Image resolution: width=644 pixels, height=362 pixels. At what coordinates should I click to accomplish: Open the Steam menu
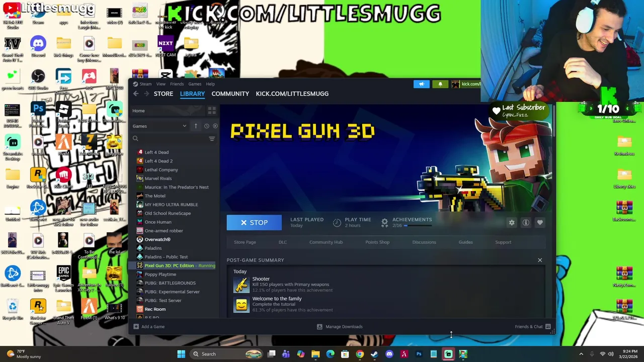click(x=145, y=84)
